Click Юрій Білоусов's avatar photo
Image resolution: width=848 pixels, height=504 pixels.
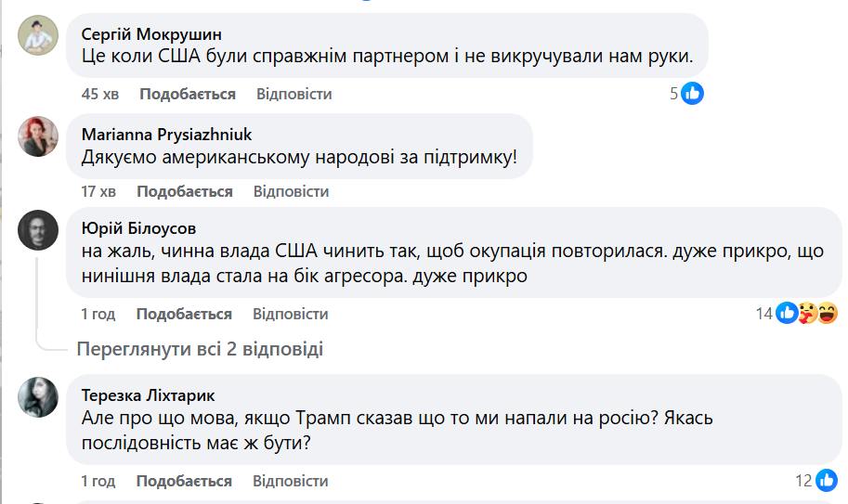tap(38, 230)
